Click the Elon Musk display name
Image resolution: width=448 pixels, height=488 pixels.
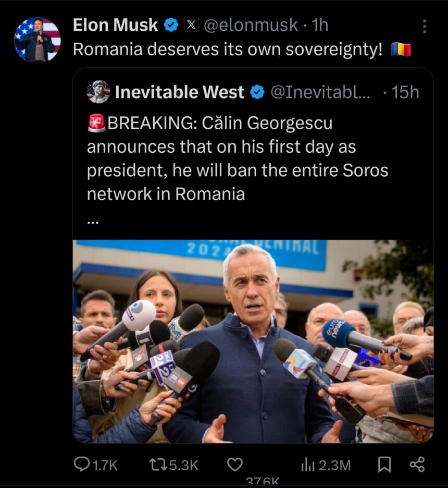pyautogui.click(x=115, y=25)
